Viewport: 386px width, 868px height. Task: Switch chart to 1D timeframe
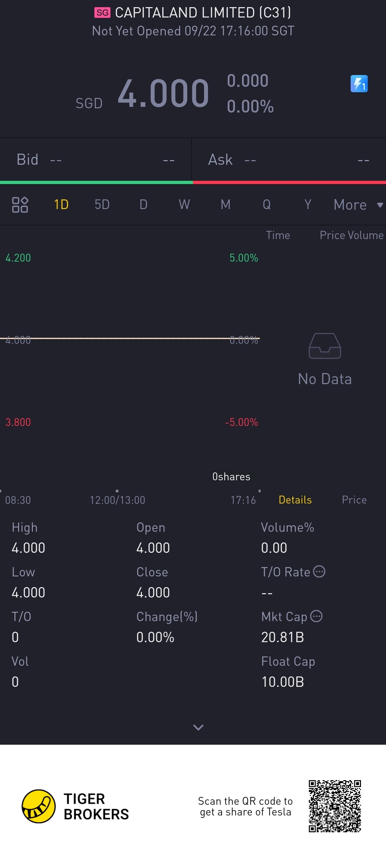61,205
